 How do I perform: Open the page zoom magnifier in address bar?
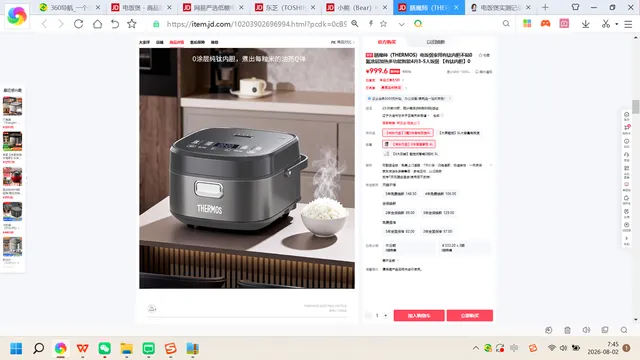pyautogui.click(x=355, y=24)
